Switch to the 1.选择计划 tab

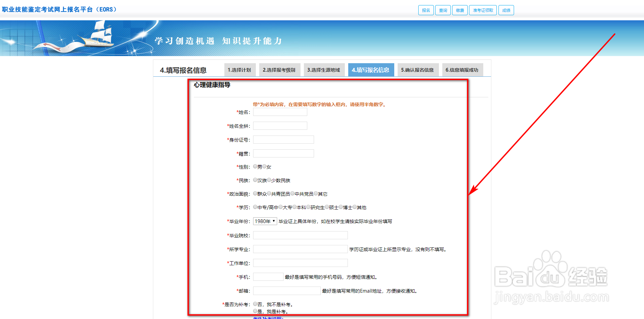[x=240, y=70]
